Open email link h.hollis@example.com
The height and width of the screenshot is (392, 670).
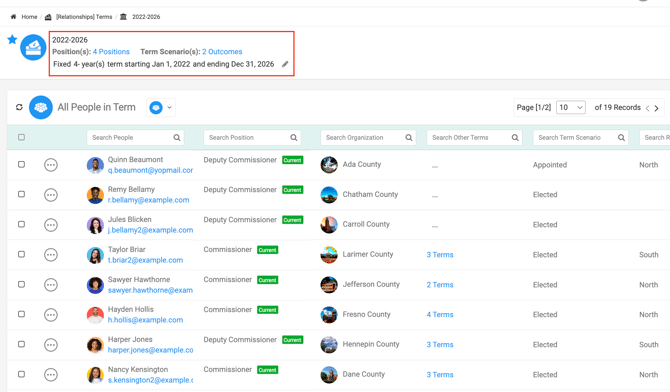(x=145, y=320)
